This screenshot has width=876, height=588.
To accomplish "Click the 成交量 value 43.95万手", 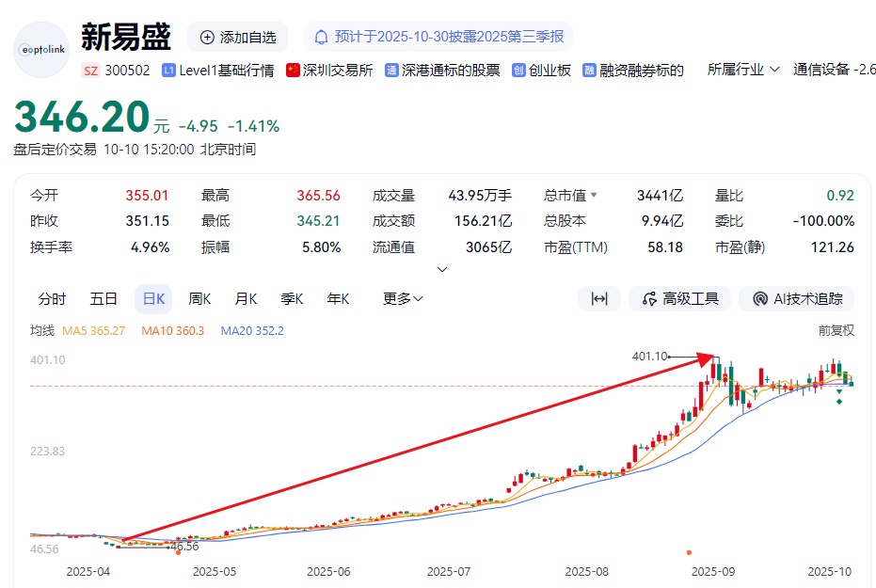I will [x=480, y=196].
